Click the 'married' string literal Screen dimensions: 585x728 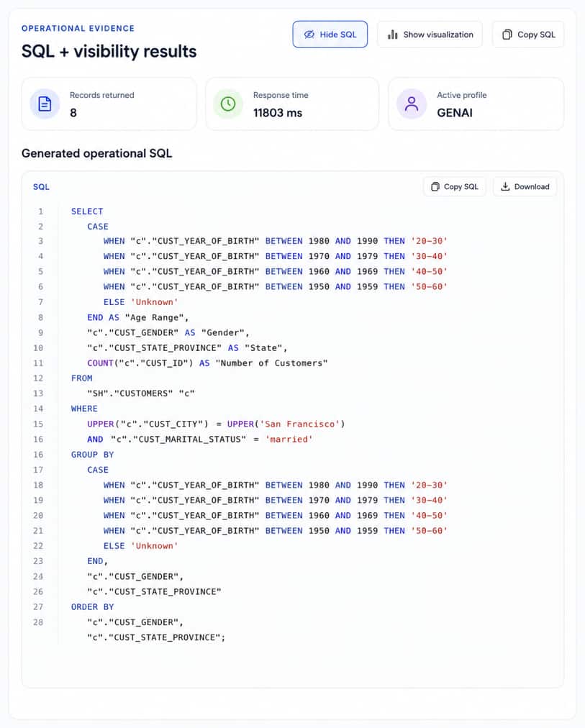tap(289, 440)
